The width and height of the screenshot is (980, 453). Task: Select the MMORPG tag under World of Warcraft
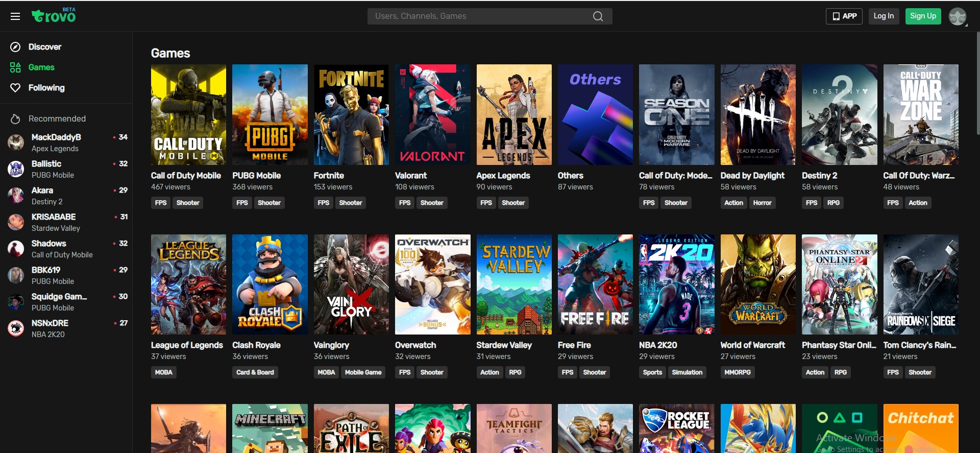(737, 372)
